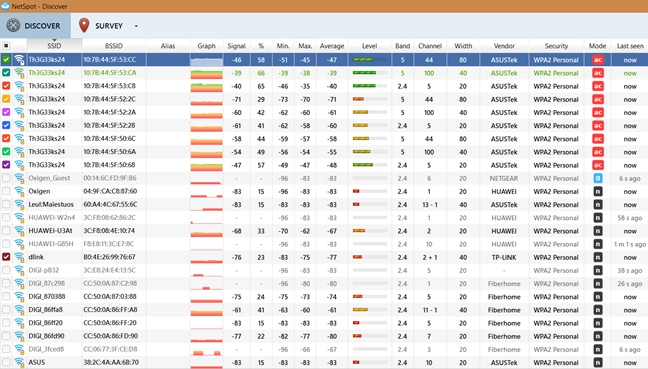
Task: Select the Discover tab
Action: coord(35,26)
